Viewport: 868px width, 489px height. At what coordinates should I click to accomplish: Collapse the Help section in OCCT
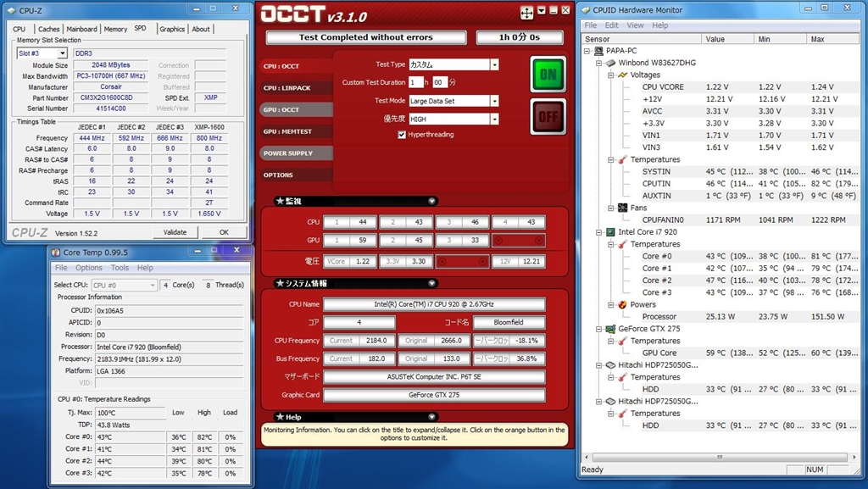click(431, 417)
